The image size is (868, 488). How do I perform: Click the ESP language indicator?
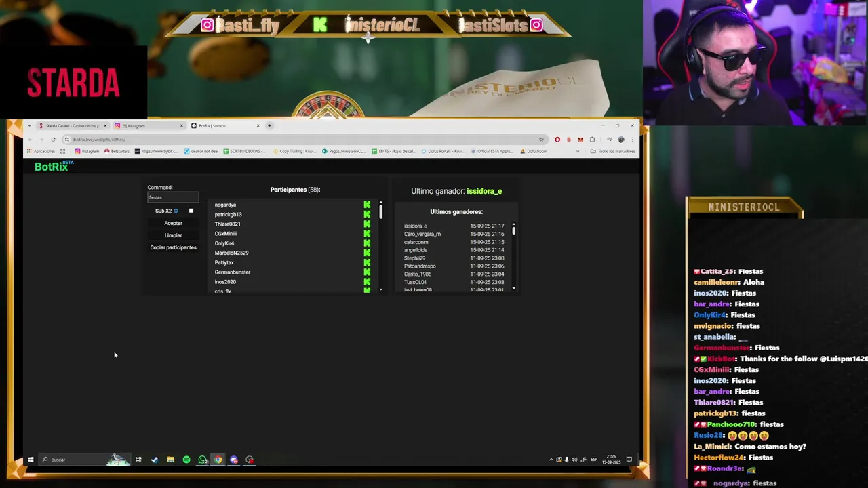coord(594,460)
